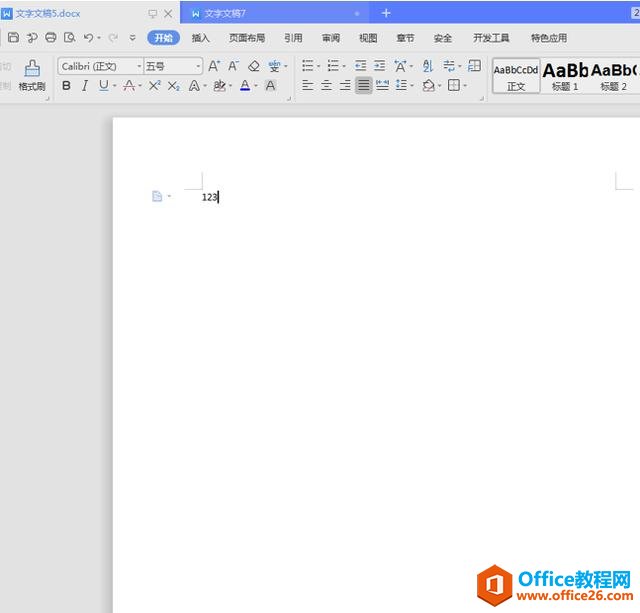Click the phonetic guide (变) icon
Viewport: 640px width, 613px height.
pyautogui.click(x=274, y=66)
